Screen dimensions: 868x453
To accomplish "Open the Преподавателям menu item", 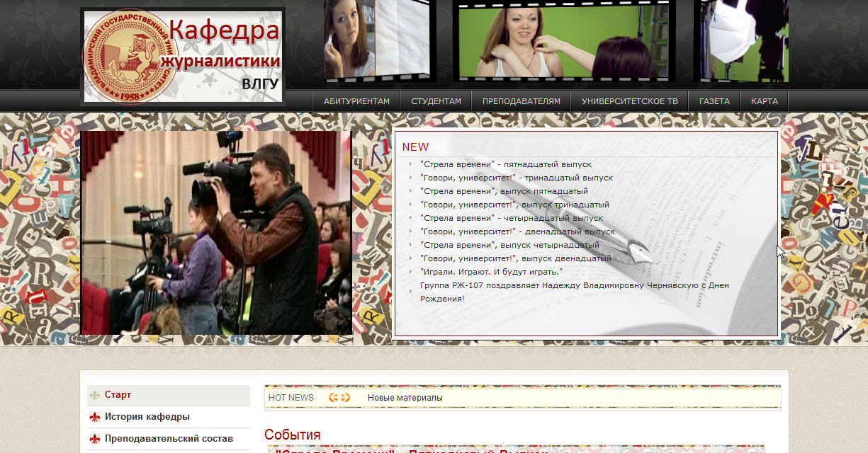I will [522, 101].
